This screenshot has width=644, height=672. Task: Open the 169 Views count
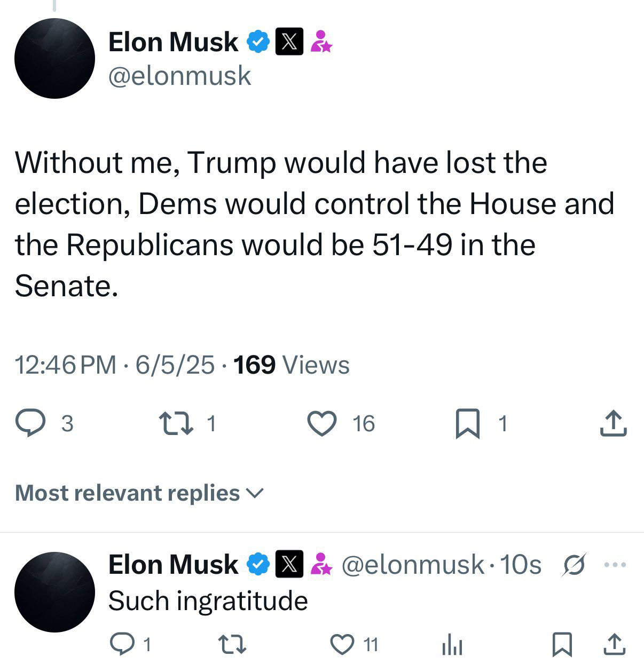[x=292, y=365]
